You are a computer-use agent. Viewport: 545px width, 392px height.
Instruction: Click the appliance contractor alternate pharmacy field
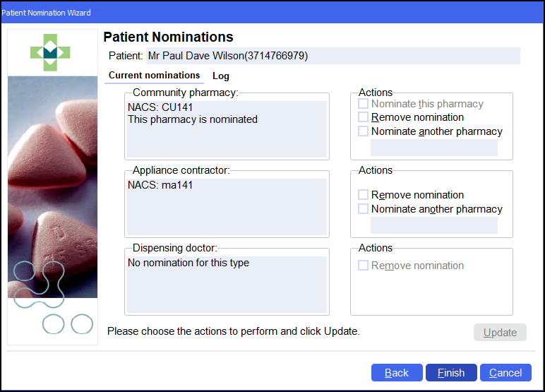(434, 225)
